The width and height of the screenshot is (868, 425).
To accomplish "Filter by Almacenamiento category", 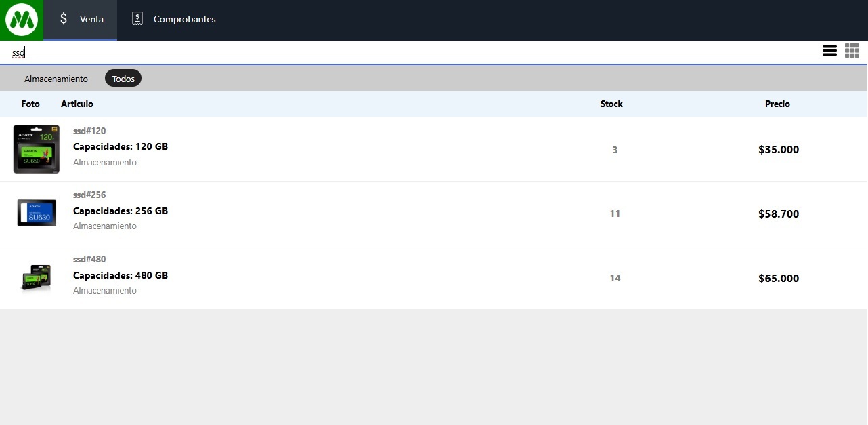I will click(56, 79).
